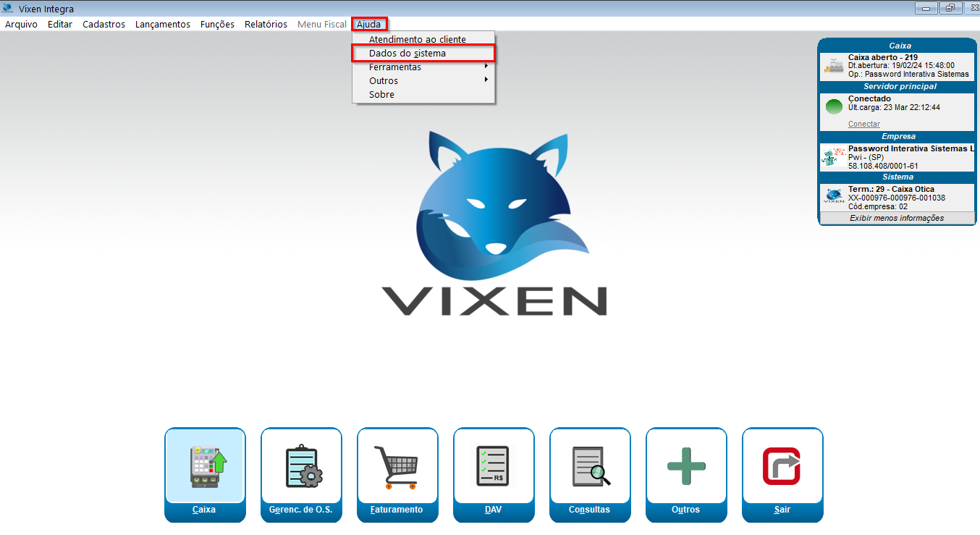The width and height of the screenshot is (980, 535).
Task: Click the 'Caixa aberto - 219' text
Action: 883,57
